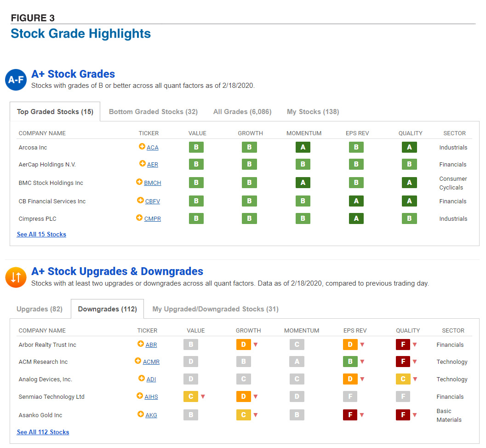Click the plus icon beside CBFV ticker
The height and width of the screenshot is (448, 486).
140,200
